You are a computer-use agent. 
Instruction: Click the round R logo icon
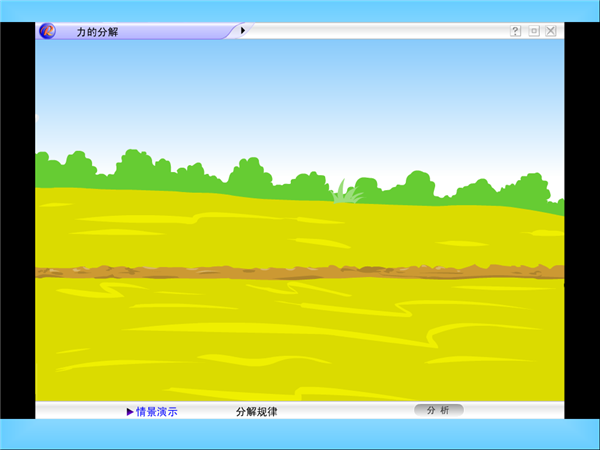click(x=47, y=31)
